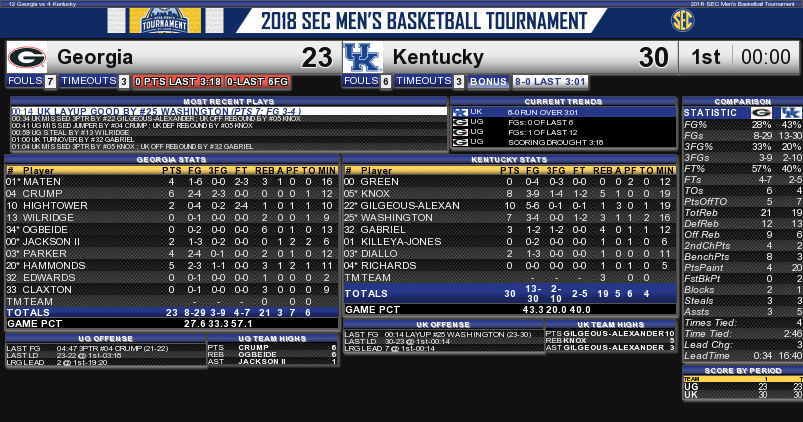Open Kentucky Stats panel header

510,160
